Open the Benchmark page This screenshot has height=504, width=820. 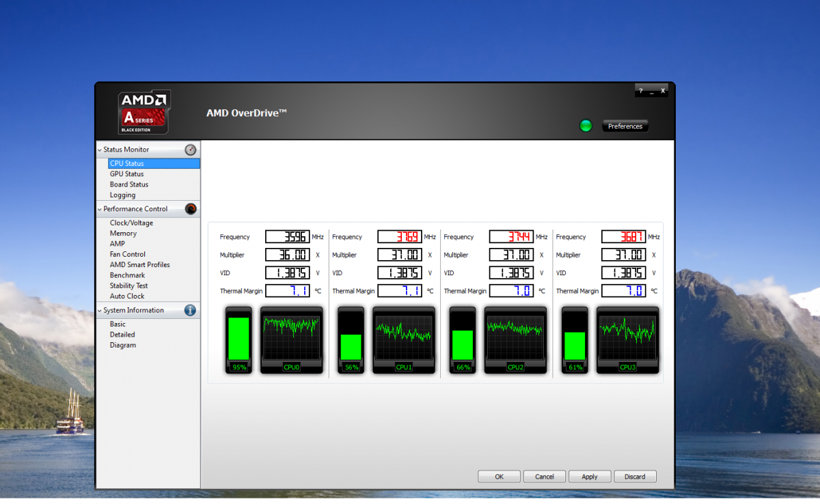[128, 275]
